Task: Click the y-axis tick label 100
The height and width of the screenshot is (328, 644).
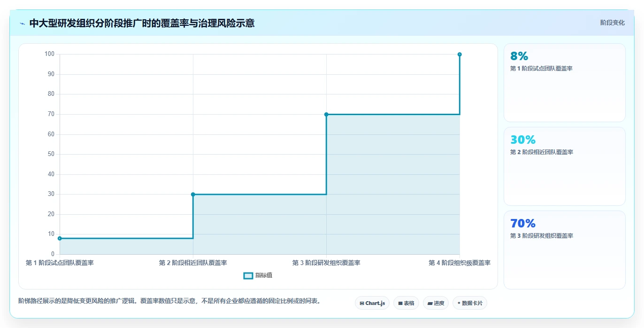Action: click(x=50, y=54)
